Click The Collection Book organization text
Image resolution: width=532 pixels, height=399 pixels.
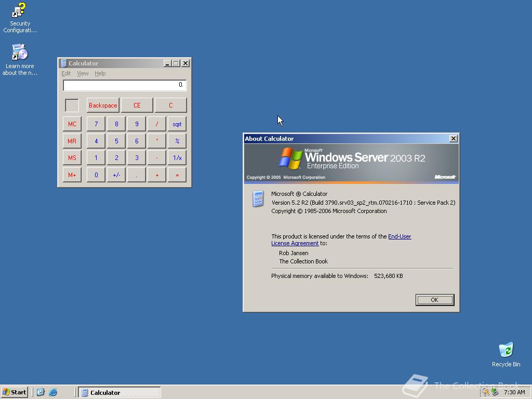pos(303,261)
